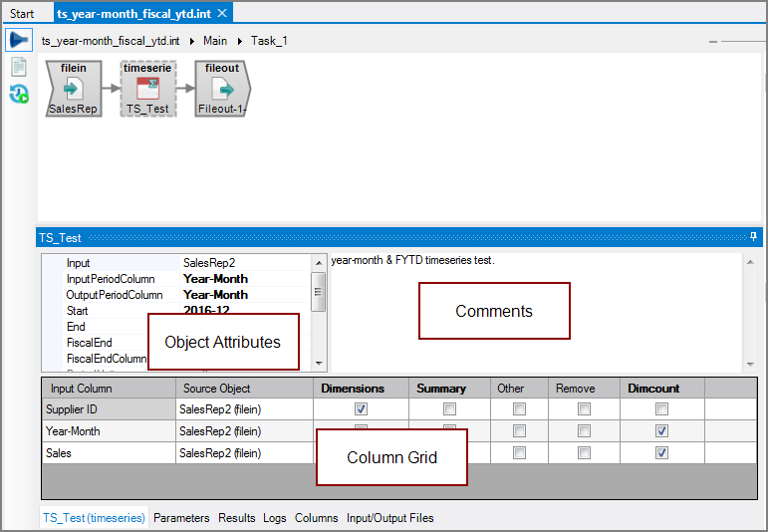The height and width of the screenshot is (532, 768).
Task: Switch to the Start tab
Action: point(22,14)
